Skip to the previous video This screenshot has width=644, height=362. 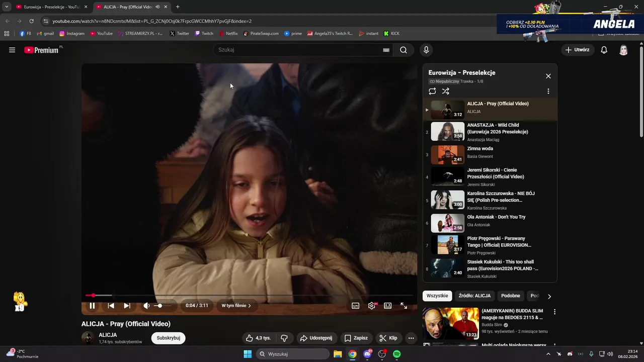tap(111, 305)
